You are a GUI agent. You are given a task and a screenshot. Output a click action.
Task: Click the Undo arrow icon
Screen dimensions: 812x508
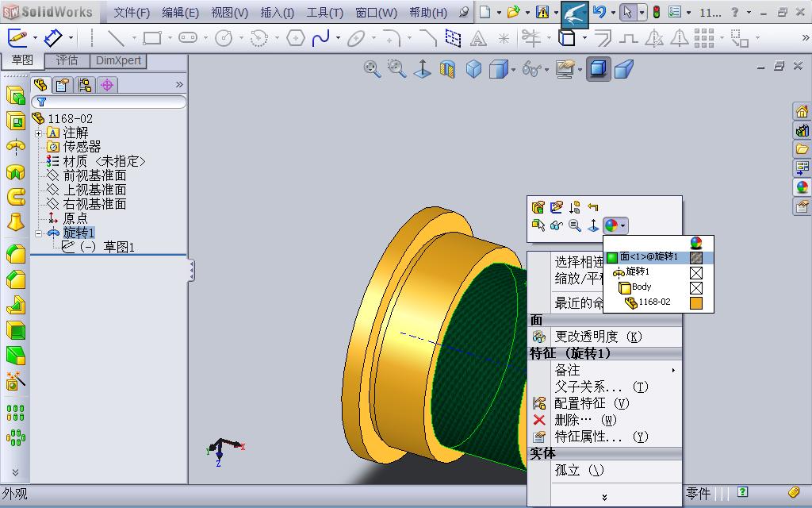pyautogui.click(x=599, y=12)
